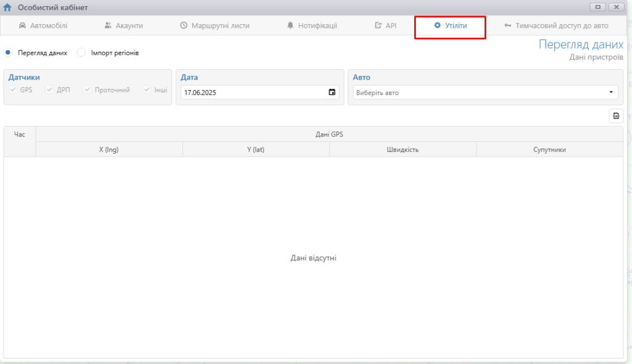Screen dimensions: 632x364
Task: Click the Перегляд даних heading
Action: tap(581, 44)
